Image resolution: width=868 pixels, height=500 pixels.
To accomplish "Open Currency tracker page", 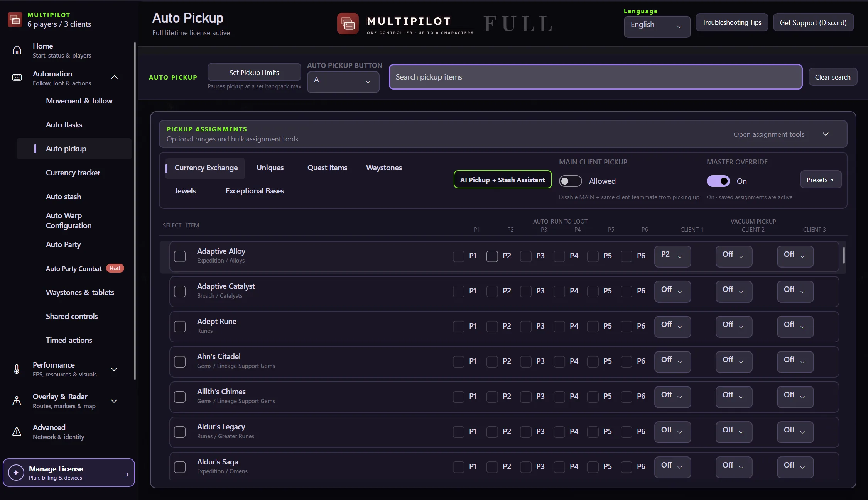I will 73,173.
